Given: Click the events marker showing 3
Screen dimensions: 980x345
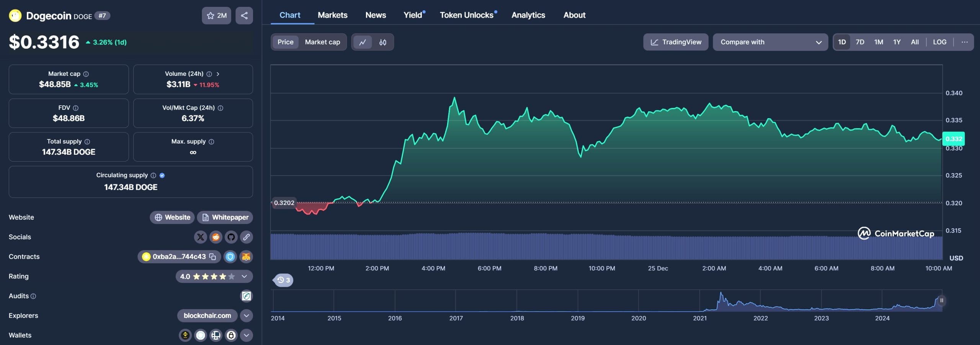Looking at the screenshot, I should click(x=284, y=280).
